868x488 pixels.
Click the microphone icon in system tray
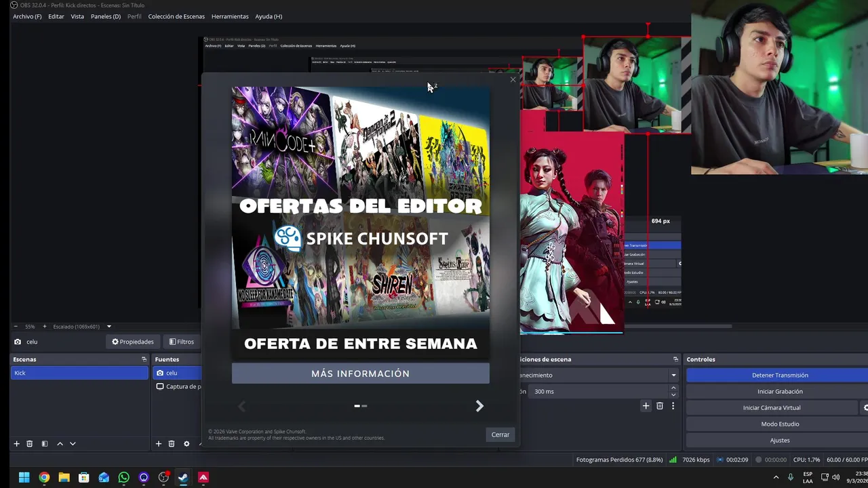click(x=791, y=477)
